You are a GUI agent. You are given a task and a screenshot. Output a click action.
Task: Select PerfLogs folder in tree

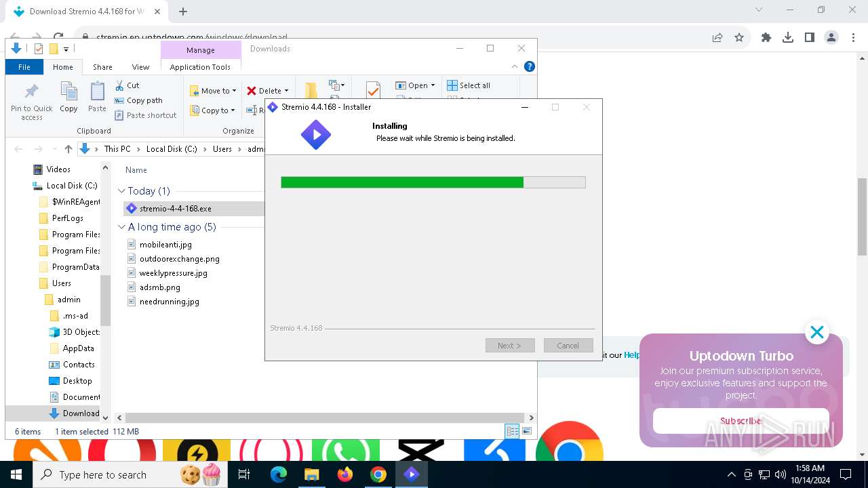click(68, 218)
